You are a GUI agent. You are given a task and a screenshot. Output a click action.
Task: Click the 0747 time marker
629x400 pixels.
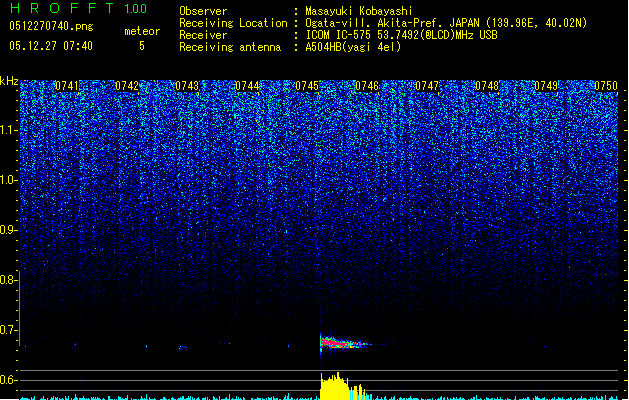point(427,86)
